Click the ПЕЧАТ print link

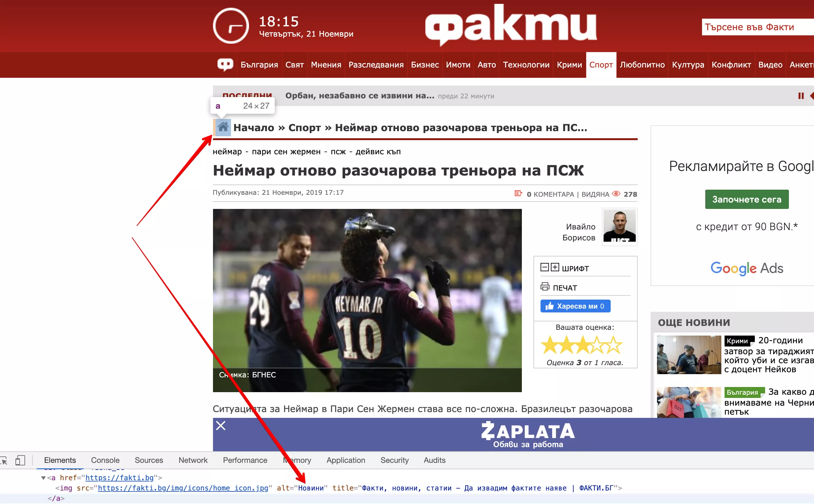(x=565, y=288)
